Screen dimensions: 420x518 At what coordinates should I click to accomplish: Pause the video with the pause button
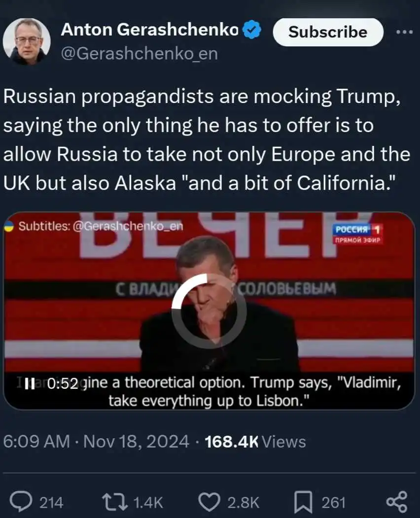point(30,384)
